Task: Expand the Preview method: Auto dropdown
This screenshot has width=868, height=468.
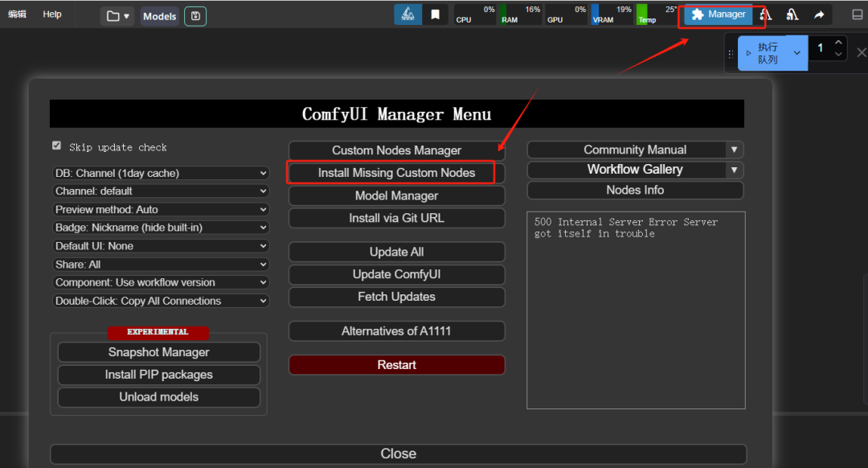Action: [x=161, y=209]
